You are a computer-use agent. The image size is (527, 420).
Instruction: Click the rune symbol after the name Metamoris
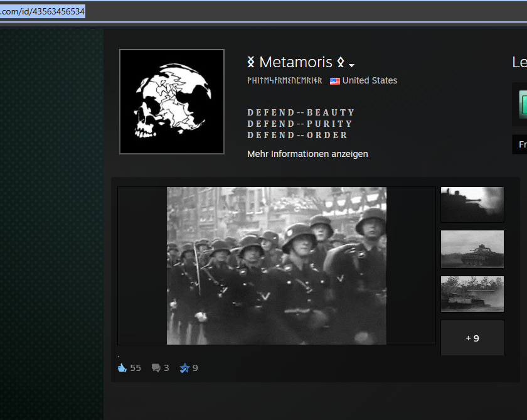pos(340,62)
